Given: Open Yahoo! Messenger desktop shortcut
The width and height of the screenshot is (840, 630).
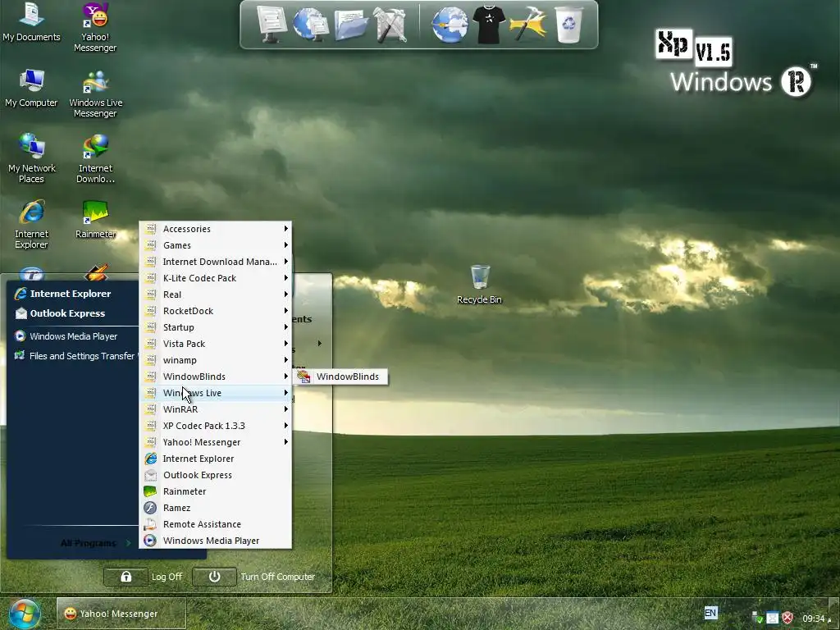Looking at the screenshot, I should click(95, 27).
